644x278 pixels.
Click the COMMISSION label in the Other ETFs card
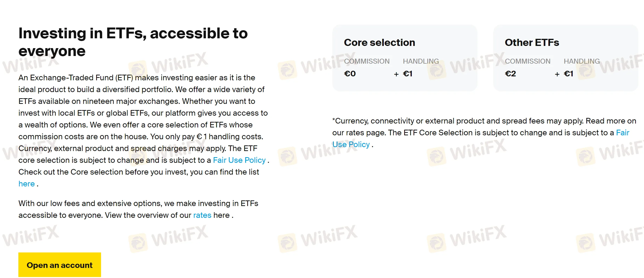click(528, 61)
